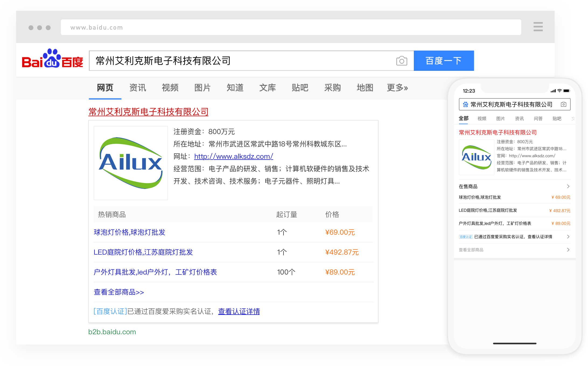Expand 查看全部商品 on mobile with its arrow
Image resolution: width=588 pixels, height=366 pixels.
tap(568, 250)
